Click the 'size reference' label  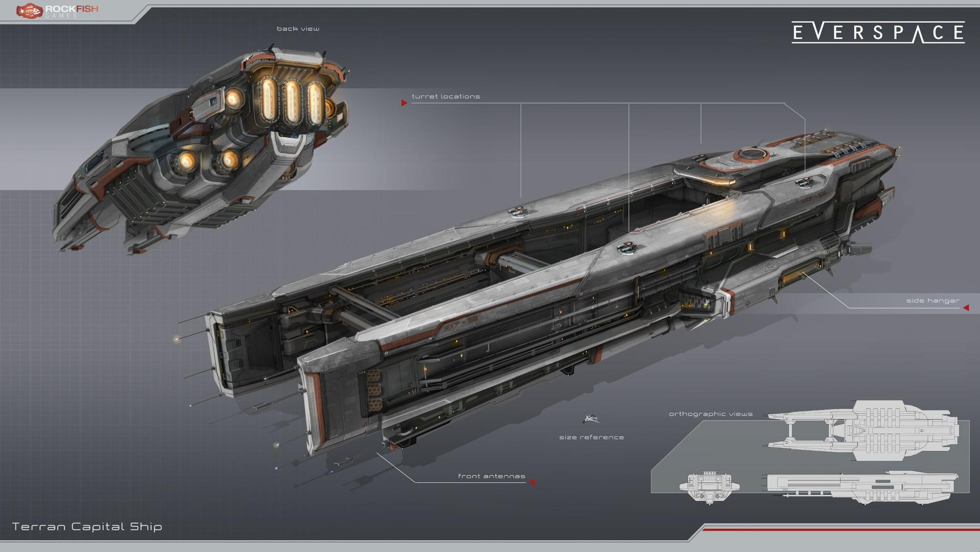(x=591, y=438)
